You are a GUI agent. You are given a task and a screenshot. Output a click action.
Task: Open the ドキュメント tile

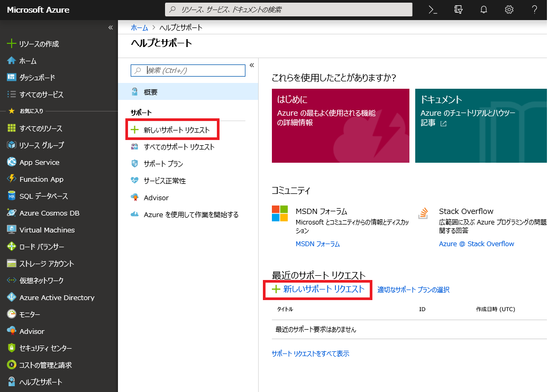(x=481, y=126)
